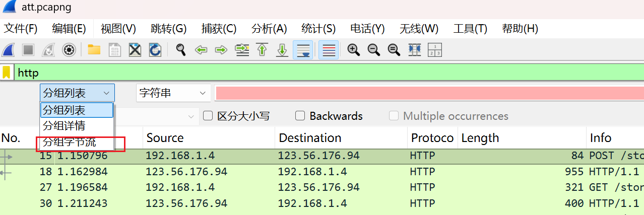Click time value 1.211243
This screenshot has width=644, height=215.
(83, 204)
